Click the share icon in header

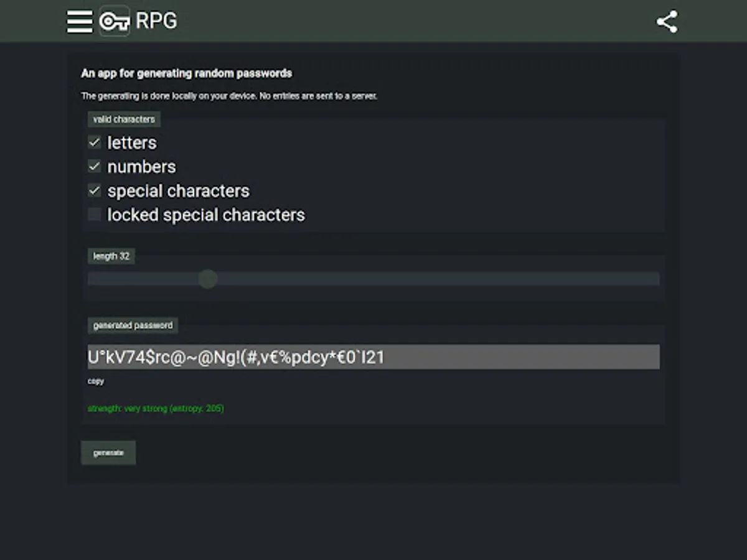pos(667,22)
